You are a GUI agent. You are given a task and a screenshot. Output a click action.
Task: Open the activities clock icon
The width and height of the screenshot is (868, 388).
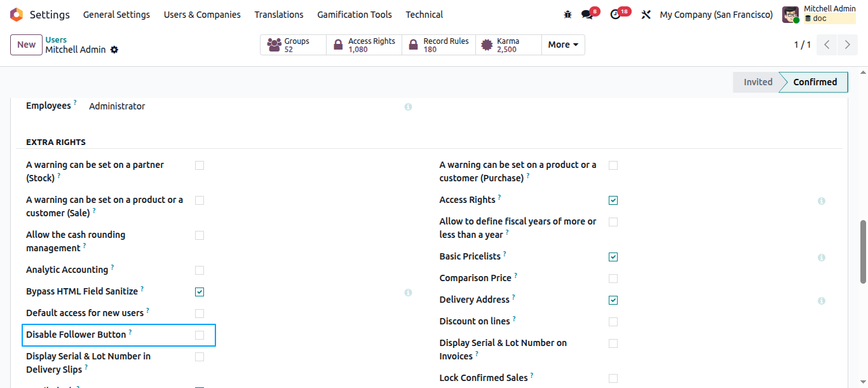[615, 15]
